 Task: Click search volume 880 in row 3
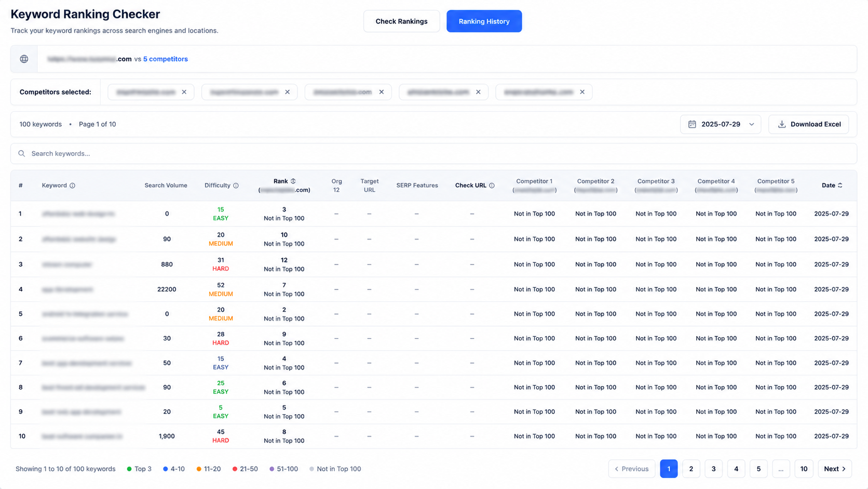pyautogui.click(x=167, y=265)
